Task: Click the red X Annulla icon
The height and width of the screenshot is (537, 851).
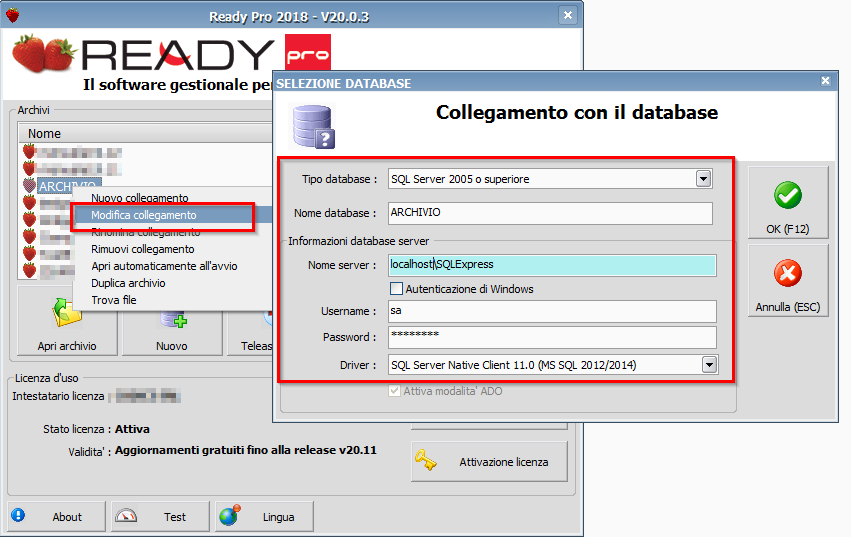Action: pyautogui.click(x=788, y=273)
